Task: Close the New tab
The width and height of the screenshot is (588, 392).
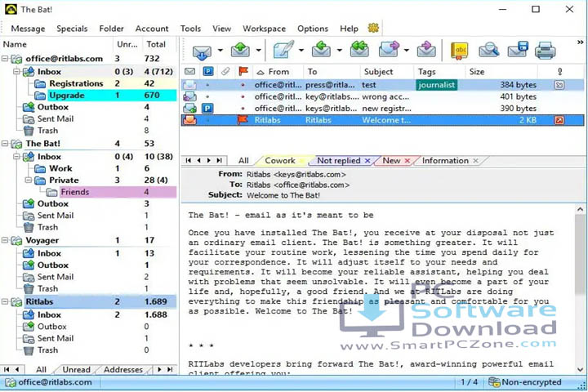Action: [408, 161]
